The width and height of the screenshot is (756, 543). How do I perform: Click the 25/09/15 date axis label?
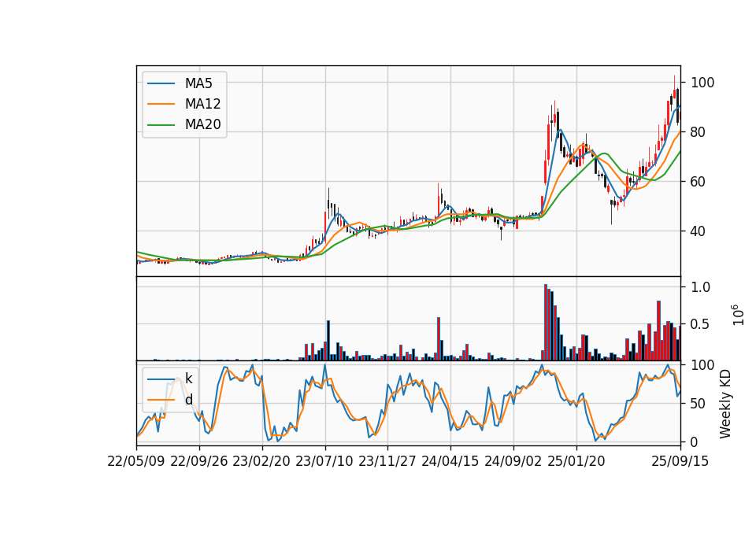point(680,461)
